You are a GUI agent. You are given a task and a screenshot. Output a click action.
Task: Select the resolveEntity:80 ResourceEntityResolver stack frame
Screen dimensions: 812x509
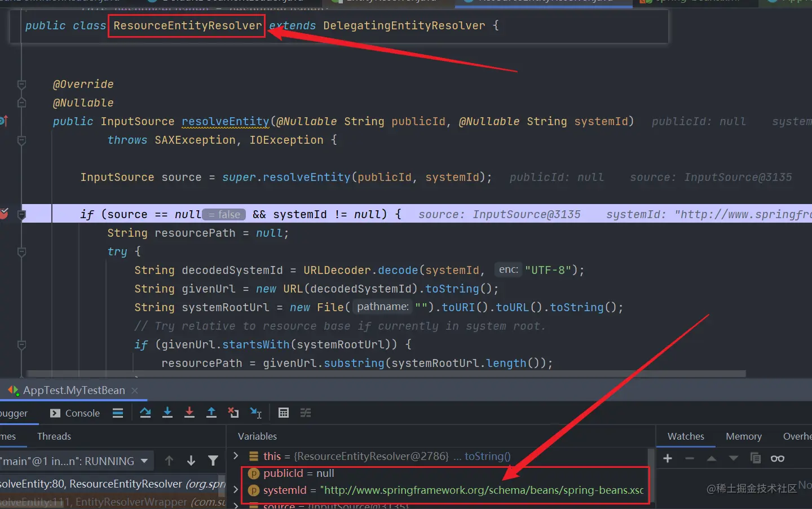(x=113, y=484)
